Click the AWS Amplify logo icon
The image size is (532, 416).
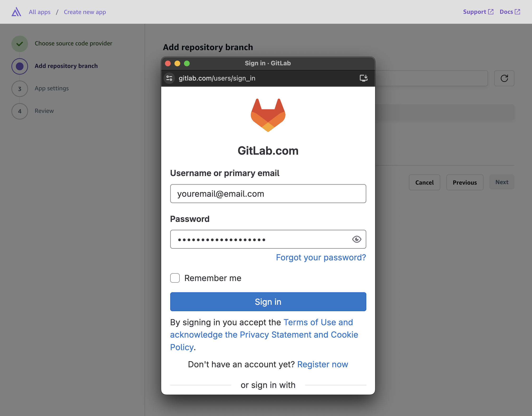tap(16, 12)
